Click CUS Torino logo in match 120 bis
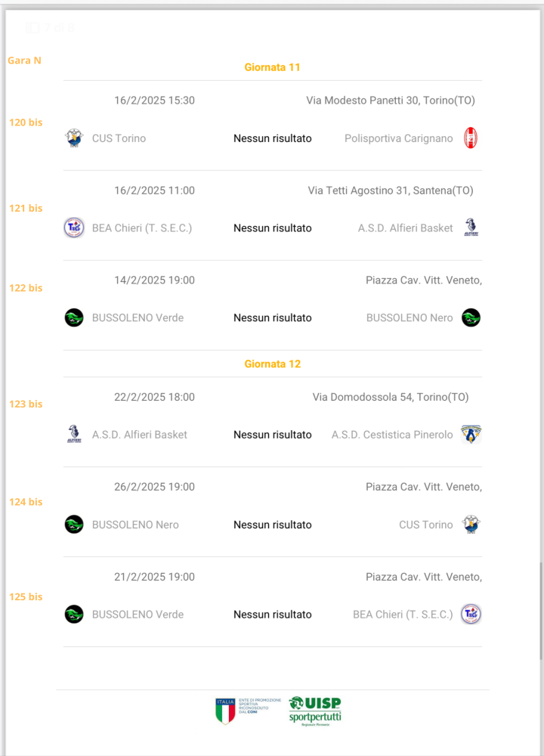Screen dimensions: 544x756 click(x=74, y=138)
